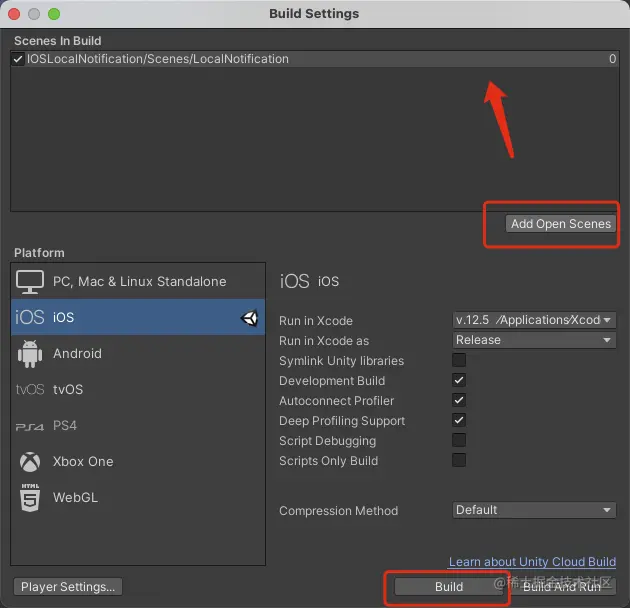Click the iOS platform logo icon
Screen dimensions: 630x608
click(x=30, y=317)
